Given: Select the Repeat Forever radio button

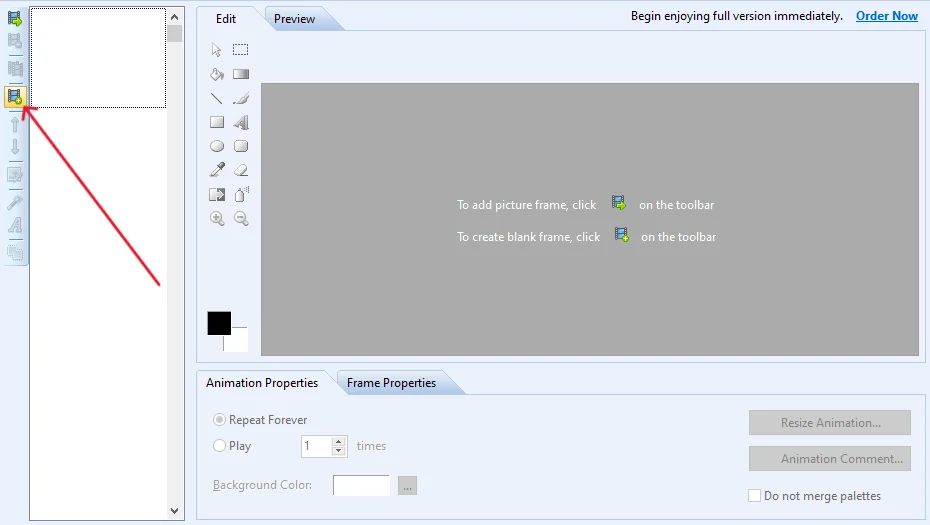Looking at the screenshot, I should point(219,419).
